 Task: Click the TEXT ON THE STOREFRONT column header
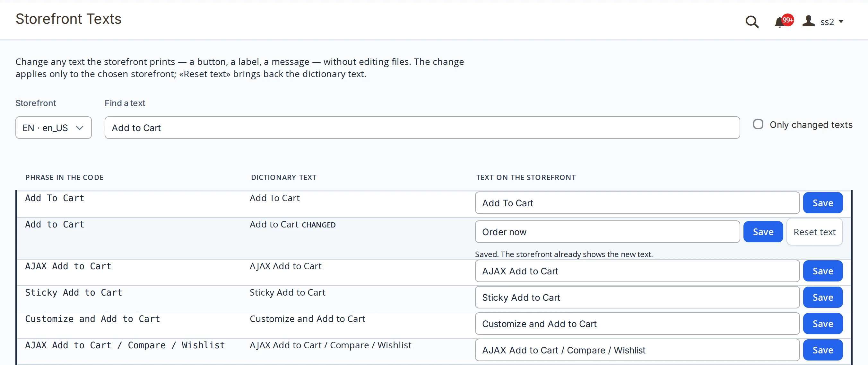point(526,177)
